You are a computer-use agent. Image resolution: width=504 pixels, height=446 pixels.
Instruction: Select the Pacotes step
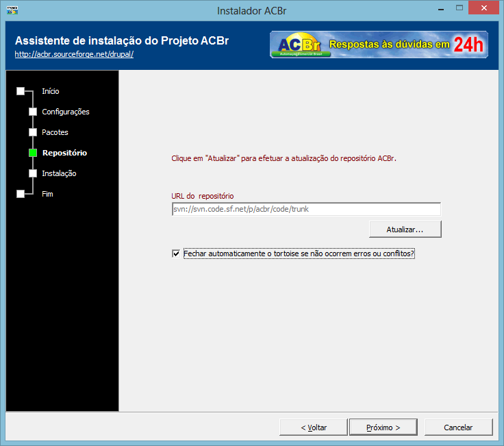click(55, 132)
